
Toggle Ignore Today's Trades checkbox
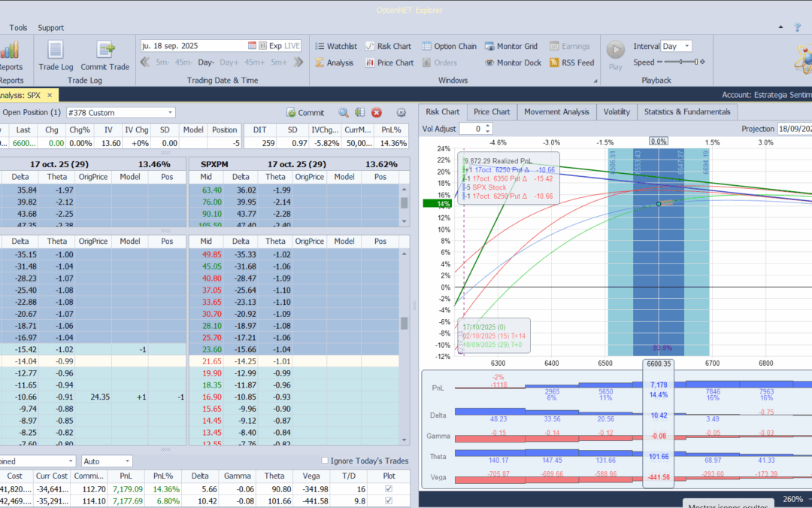325,461
